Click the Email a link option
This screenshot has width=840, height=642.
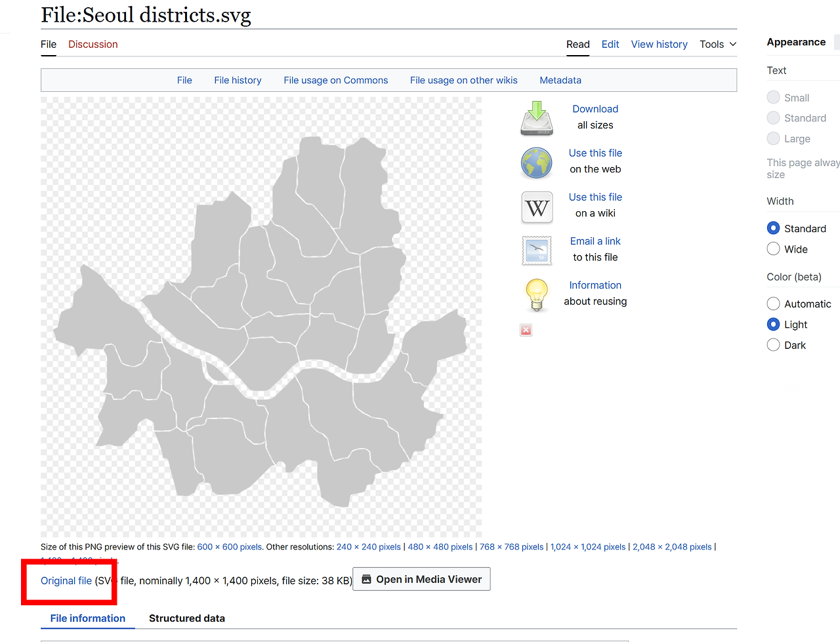595,241
